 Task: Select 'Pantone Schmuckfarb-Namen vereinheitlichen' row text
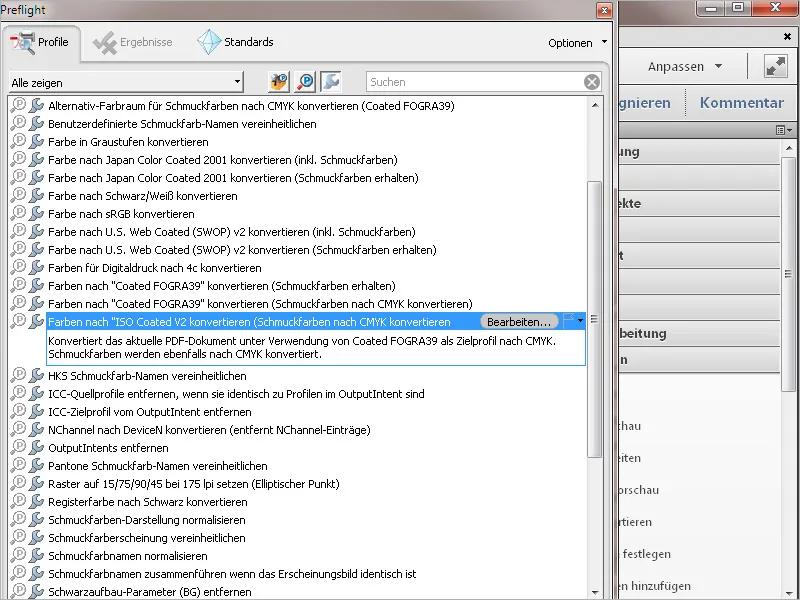[158, 466]
